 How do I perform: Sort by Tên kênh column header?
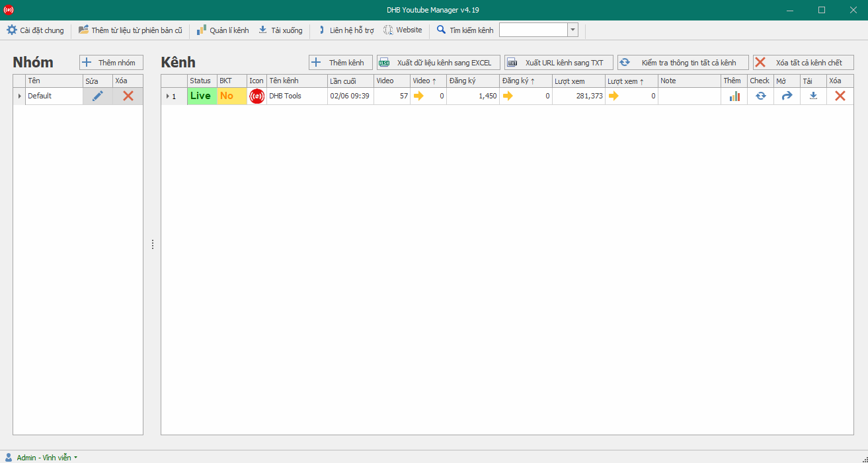point(297,81)
